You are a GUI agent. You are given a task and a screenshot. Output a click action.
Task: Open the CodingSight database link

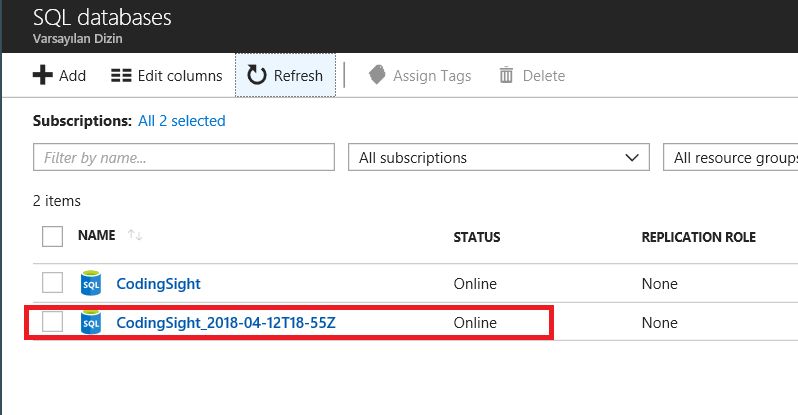point(158,284)
